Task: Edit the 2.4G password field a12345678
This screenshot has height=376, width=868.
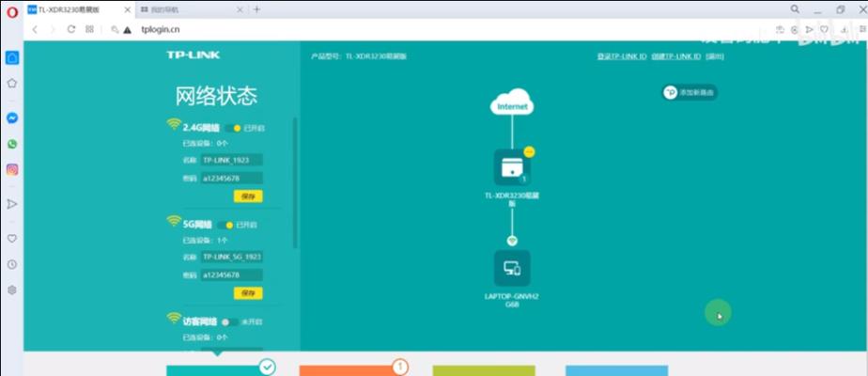Action: pyautogui.click(x=231, y=179)
